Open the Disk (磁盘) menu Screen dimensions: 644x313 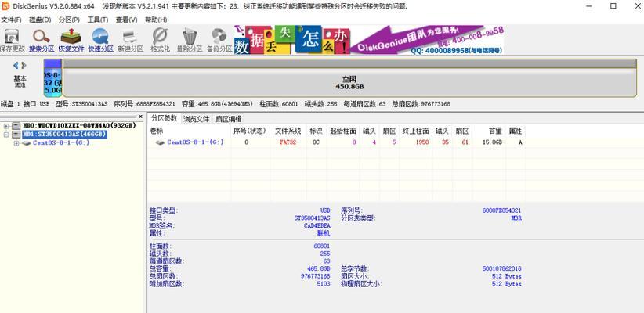pos(40,20)
